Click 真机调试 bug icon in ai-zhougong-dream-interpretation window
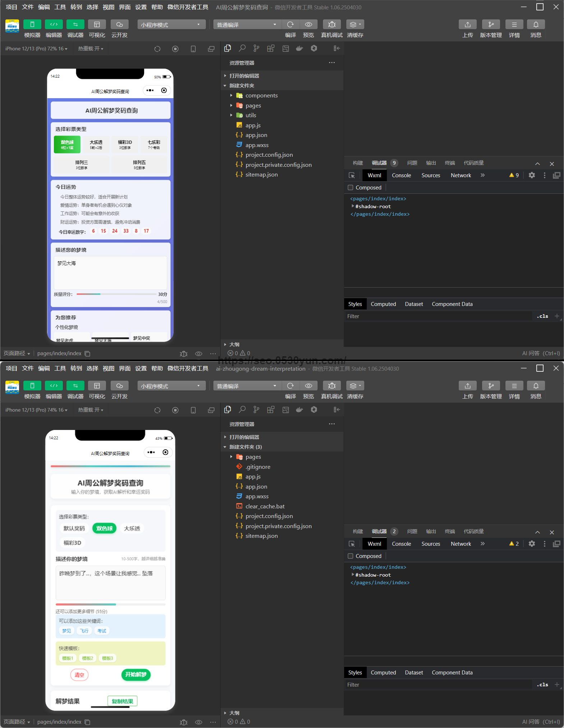This screenshot has width=564, height=728. (x=332, y=386)
